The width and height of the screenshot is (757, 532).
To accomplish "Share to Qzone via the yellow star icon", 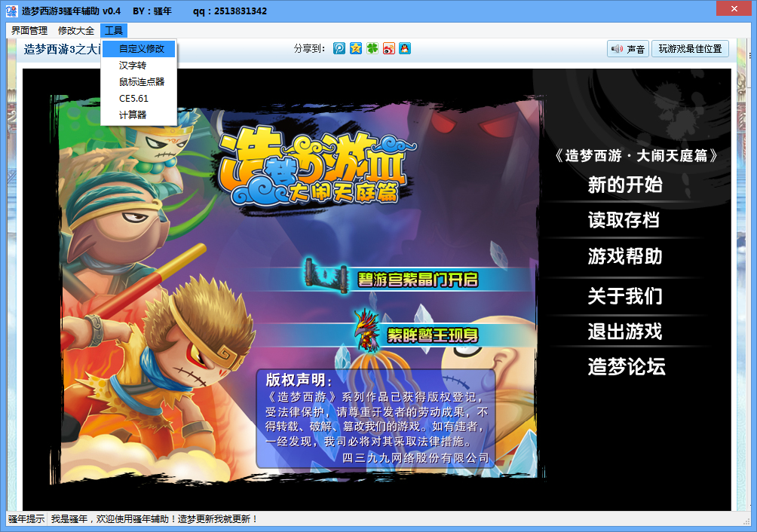I will [356, 48].
